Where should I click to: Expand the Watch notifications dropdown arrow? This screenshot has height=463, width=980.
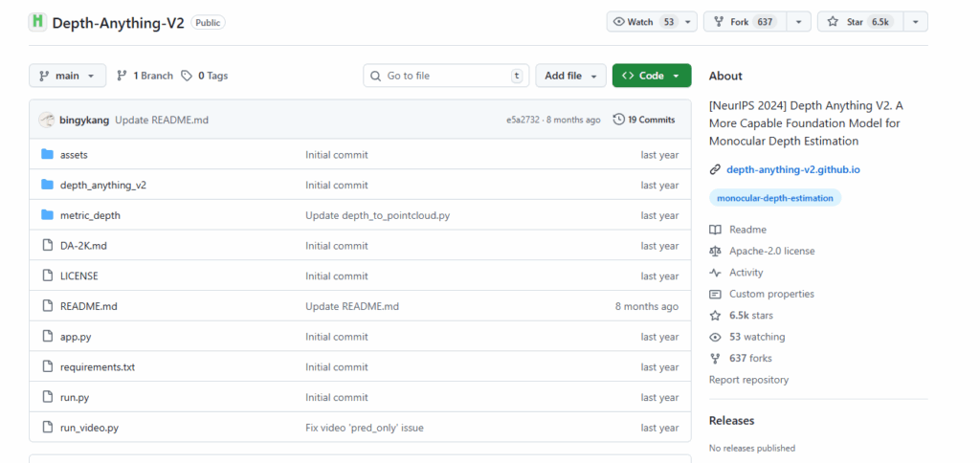tap(688, 22)
